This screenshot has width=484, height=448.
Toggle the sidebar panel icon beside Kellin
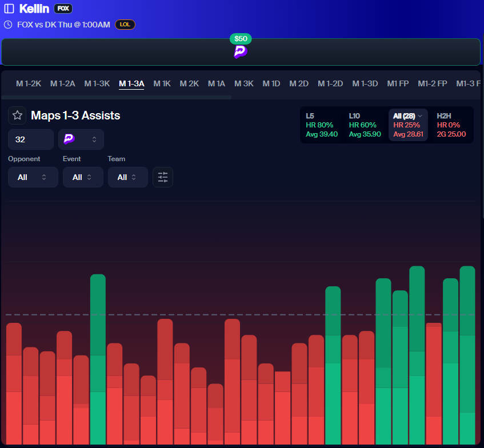(x=9, y=9)
